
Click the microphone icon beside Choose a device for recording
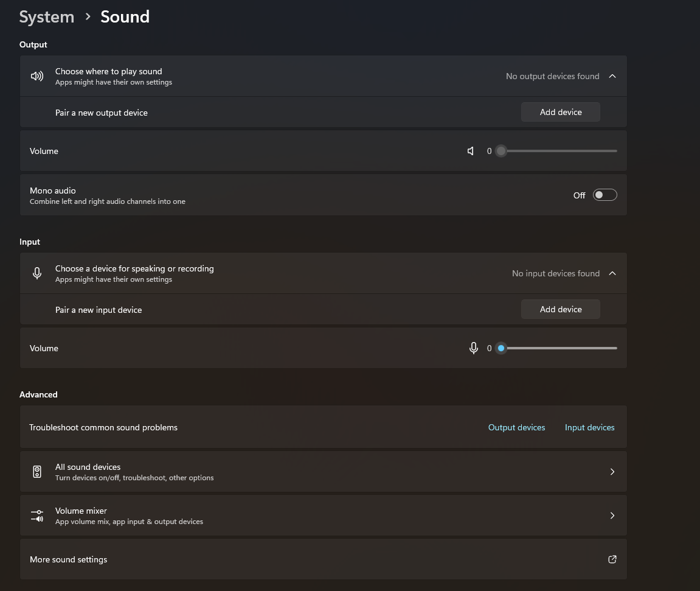pyautogui.click(x=37, y=273)
